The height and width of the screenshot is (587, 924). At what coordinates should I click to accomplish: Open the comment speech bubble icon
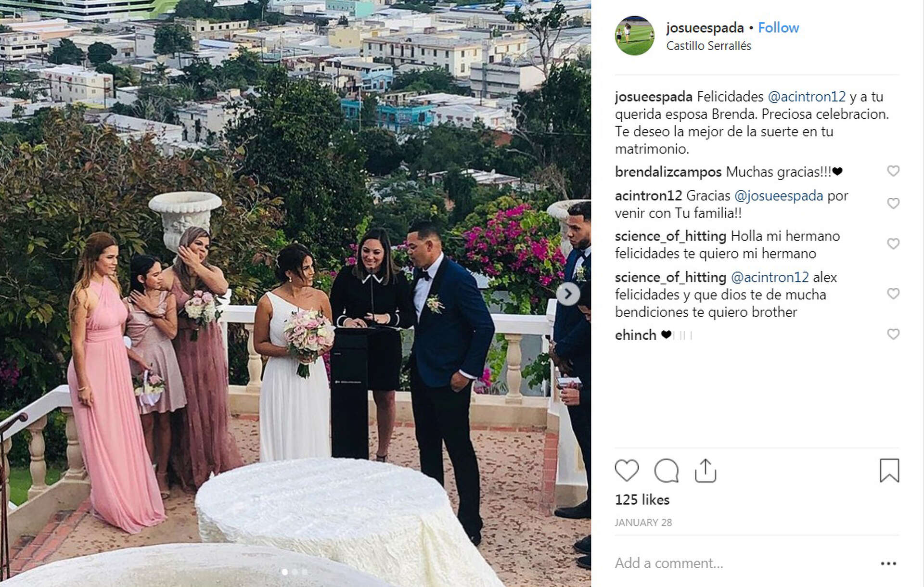(x=666, y=470)
